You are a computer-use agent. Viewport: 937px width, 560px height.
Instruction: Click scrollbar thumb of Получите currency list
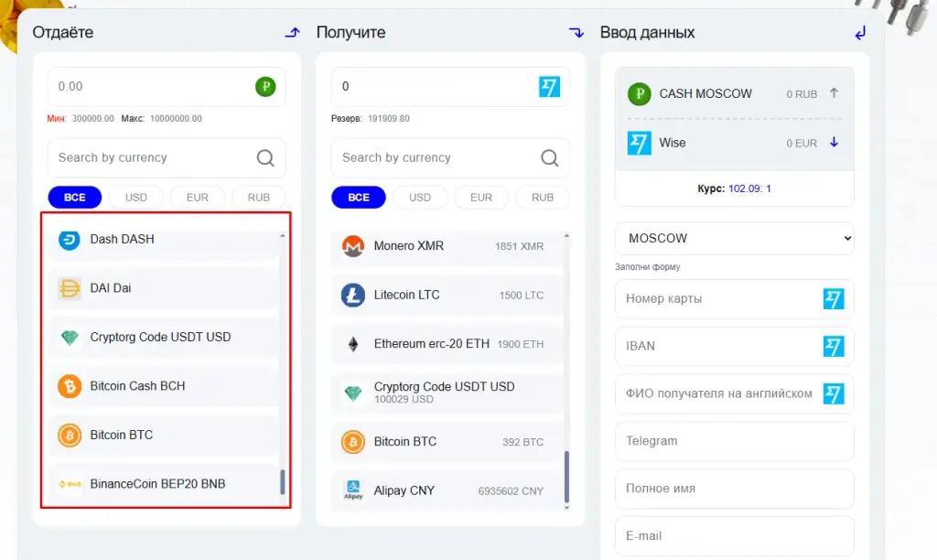point(566,477)
